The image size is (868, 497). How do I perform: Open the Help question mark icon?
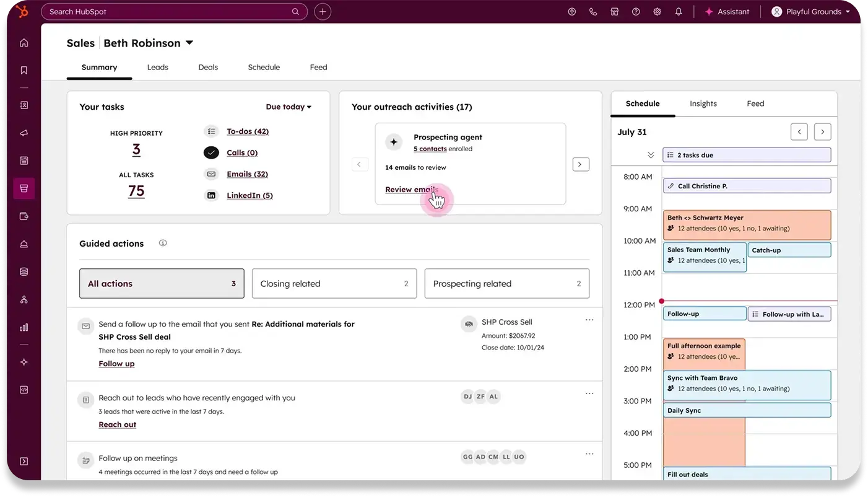pyautogui.click(x=636, y=12)
